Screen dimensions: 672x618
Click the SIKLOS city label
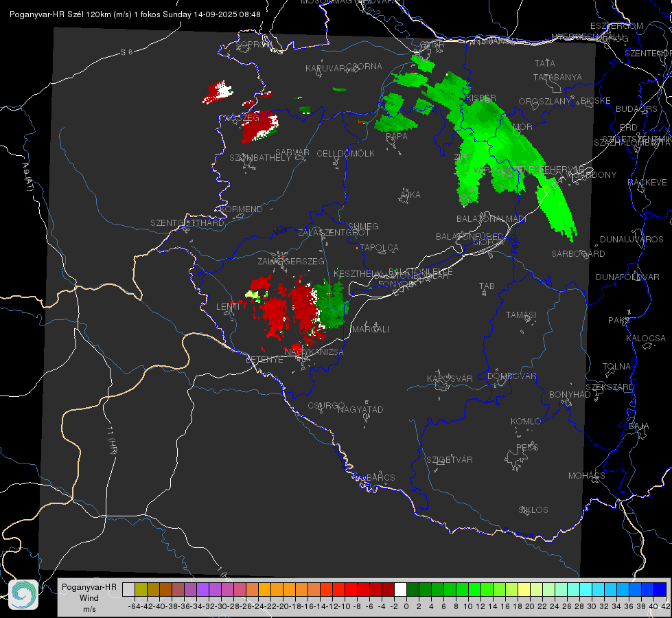(x=533, y=510)
